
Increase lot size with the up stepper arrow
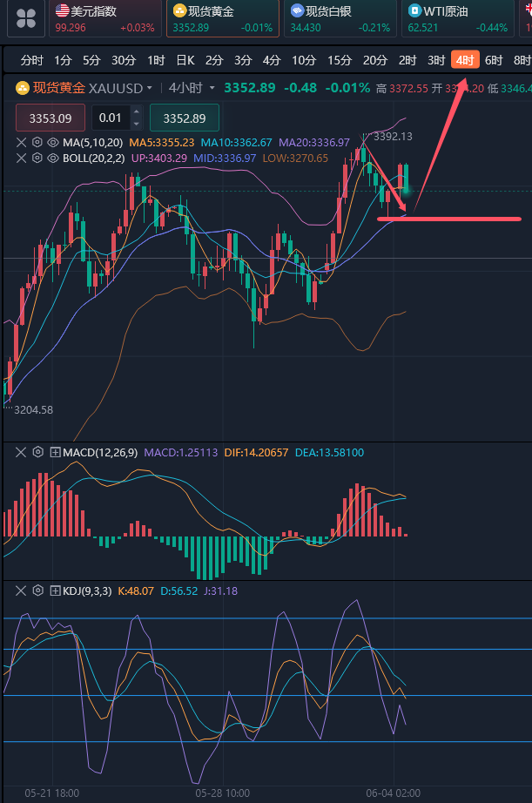[x=135, y=113]
